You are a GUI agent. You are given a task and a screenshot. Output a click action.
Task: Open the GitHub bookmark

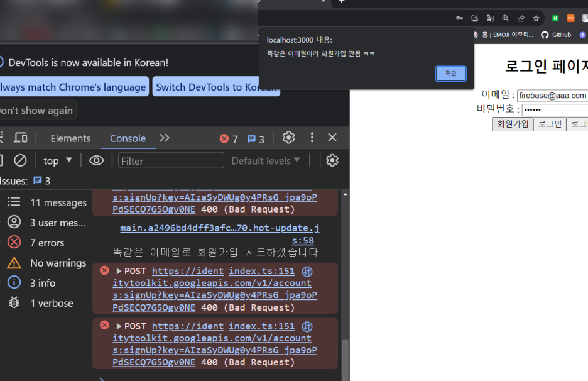pyautogui.click(x=556, y=35)
